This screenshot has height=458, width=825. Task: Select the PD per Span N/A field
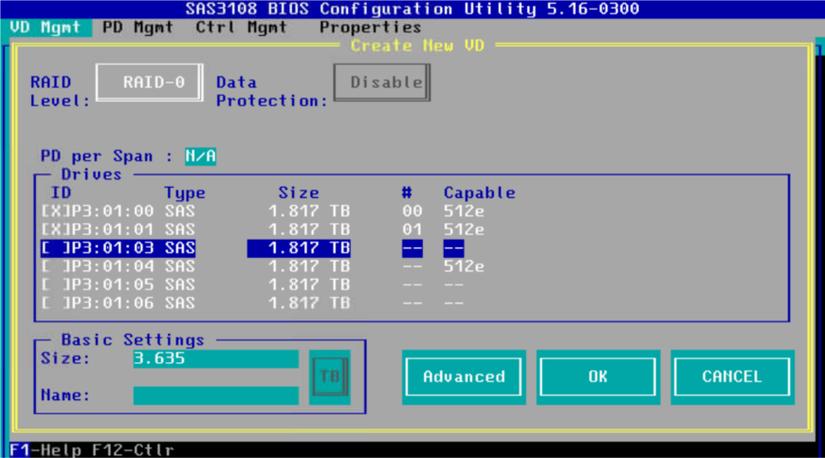point(200,156)
